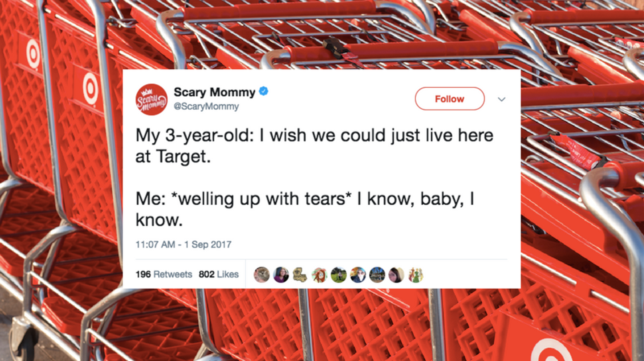The width and height of the screenshot is (644, 361).
Task: Click the tweet text about living at Target
Action: 314,146
